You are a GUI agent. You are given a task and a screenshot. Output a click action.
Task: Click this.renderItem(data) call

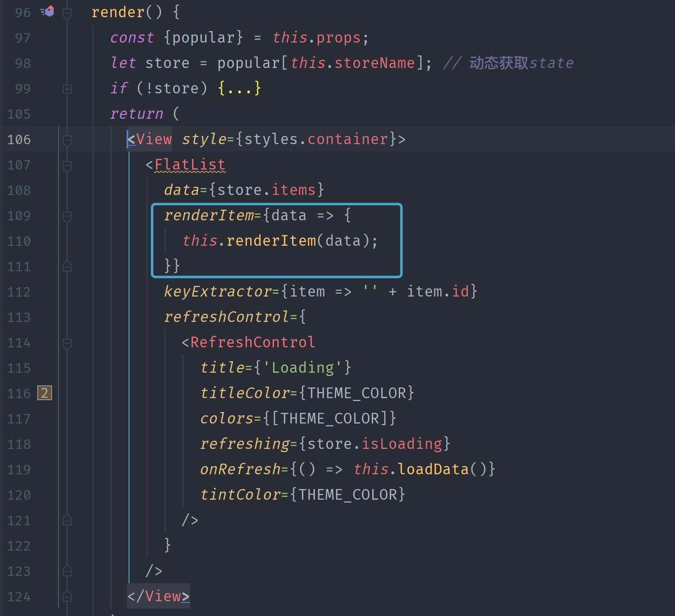pyautogui.click(x=276, y=241)
